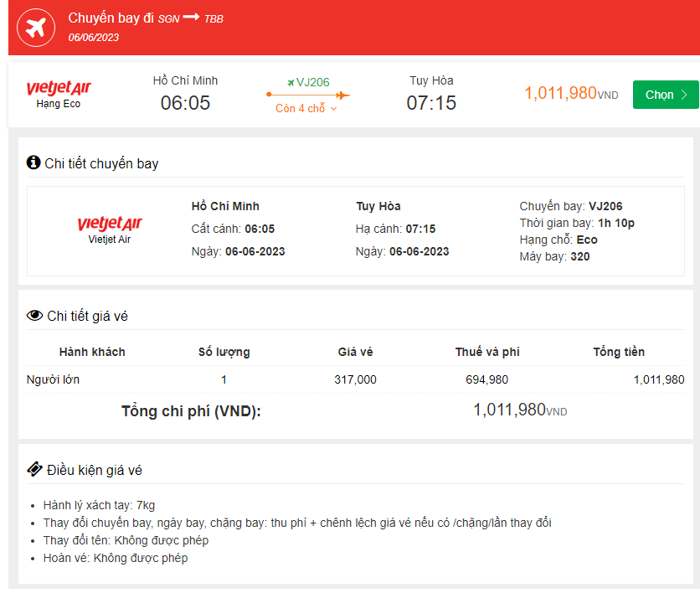The image size is (700, 593).
Task: Select the Chi tiết giá vé section heading
Action: (x=87, y=316)
